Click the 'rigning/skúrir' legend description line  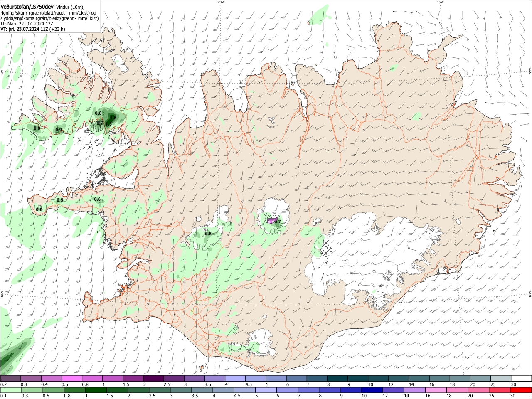coord(48,13)
